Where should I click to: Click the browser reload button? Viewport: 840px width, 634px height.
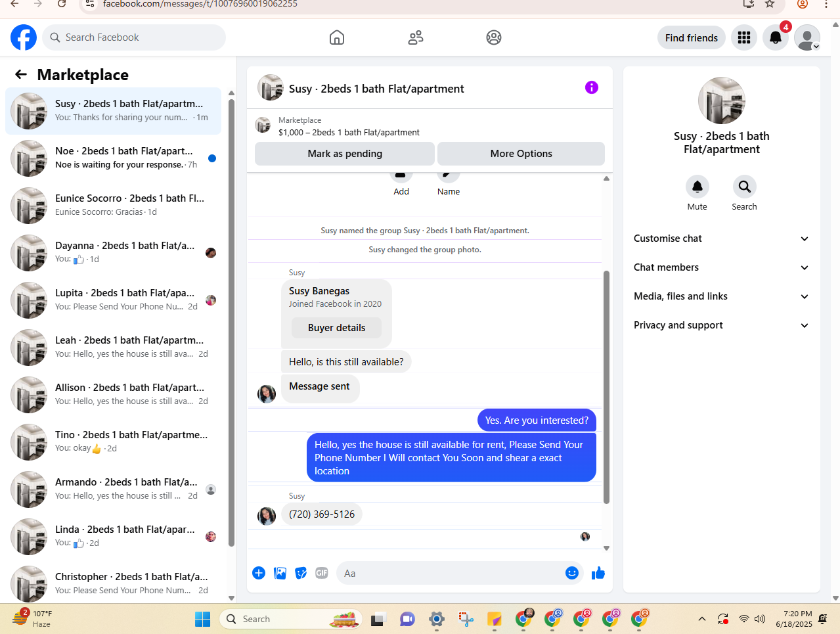(62, 4)
